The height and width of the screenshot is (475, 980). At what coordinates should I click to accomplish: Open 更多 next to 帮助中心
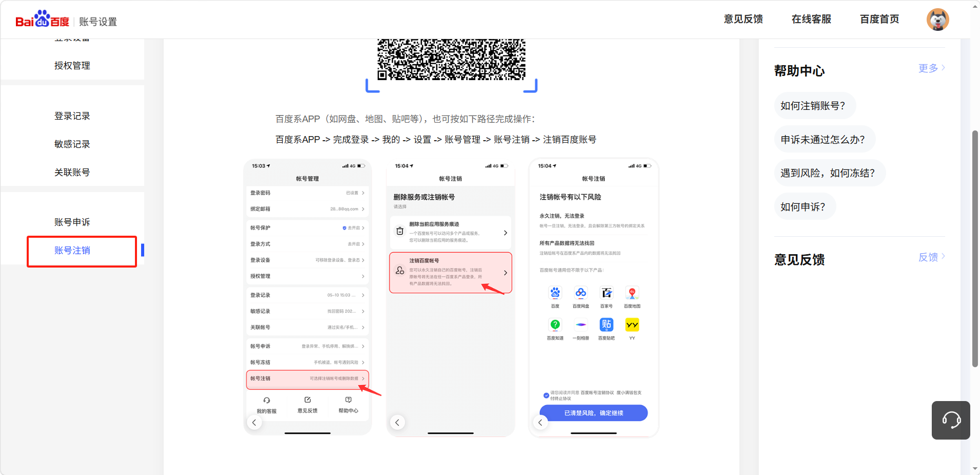(x=931, y=68)
